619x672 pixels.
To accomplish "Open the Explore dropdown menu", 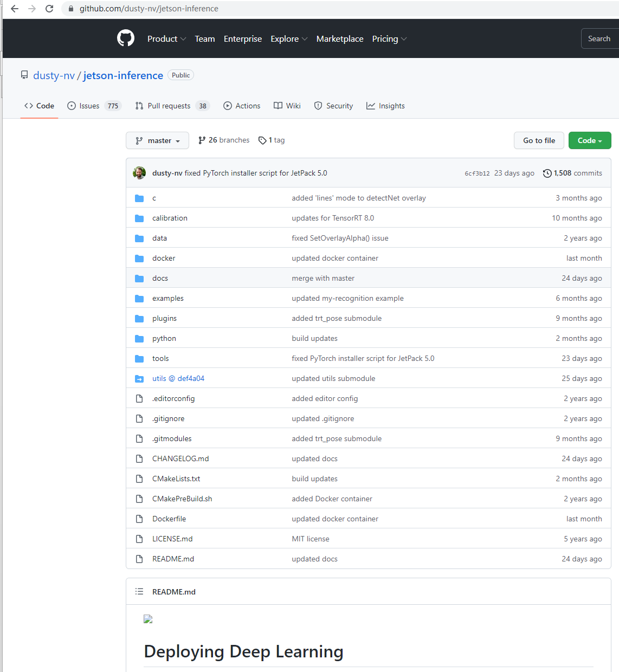I will (289, 39).
